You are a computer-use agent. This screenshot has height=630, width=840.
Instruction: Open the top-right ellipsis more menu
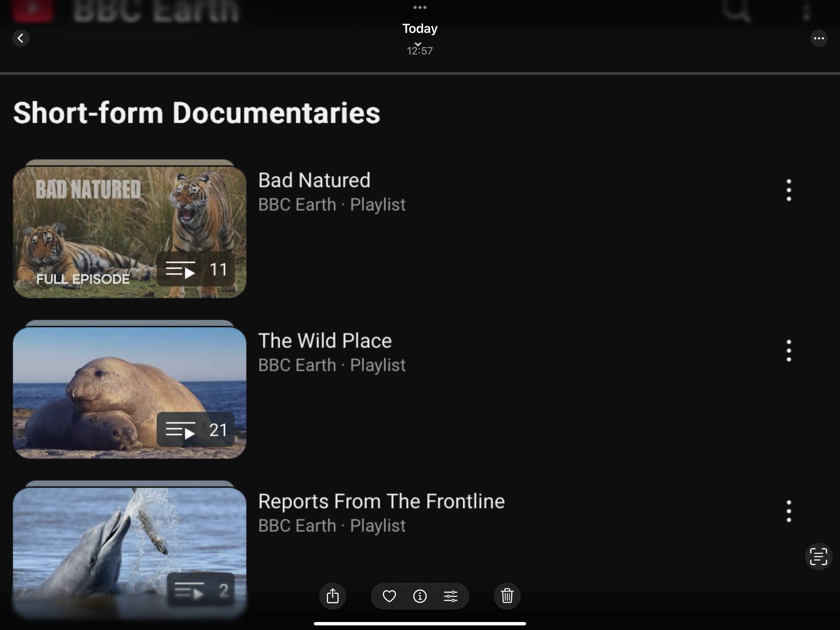(819, 38)
